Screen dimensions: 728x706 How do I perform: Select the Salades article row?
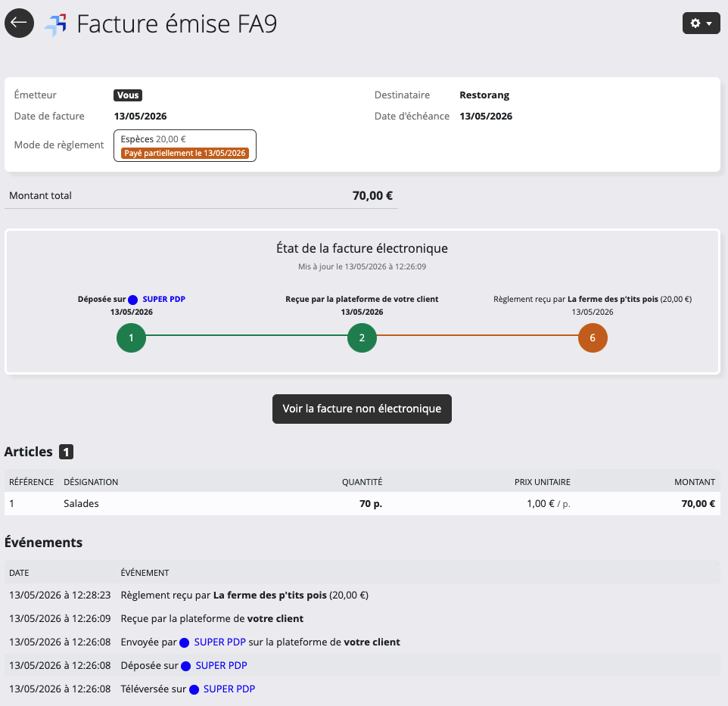pos(362,504)
